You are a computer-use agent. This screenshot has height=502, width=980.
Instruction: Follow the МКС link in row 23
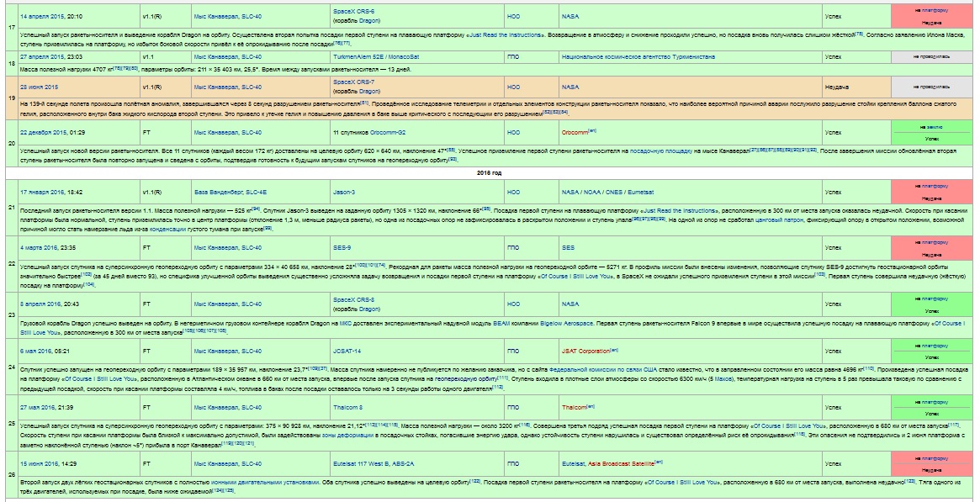tap(346, 324)
